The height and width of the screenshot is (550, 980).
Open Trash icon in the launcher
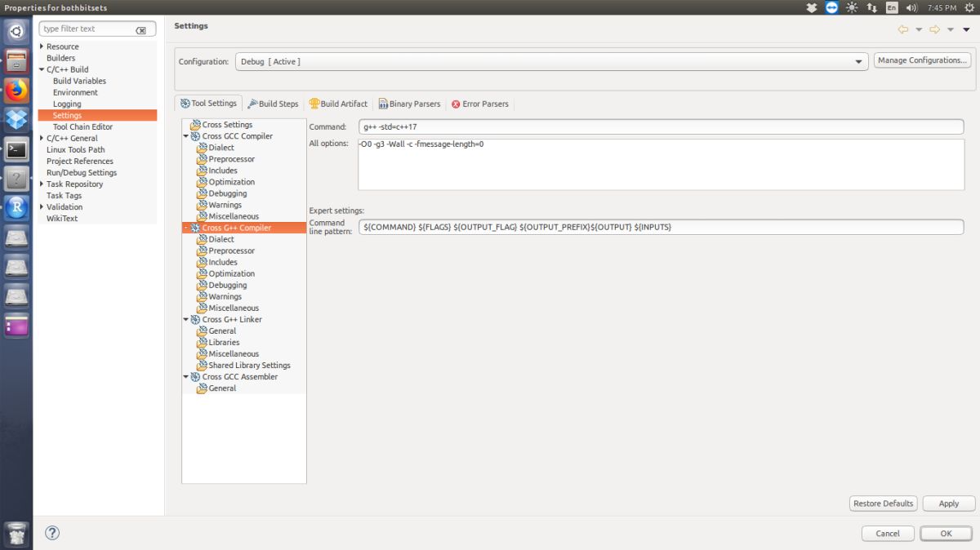(16, 535)
